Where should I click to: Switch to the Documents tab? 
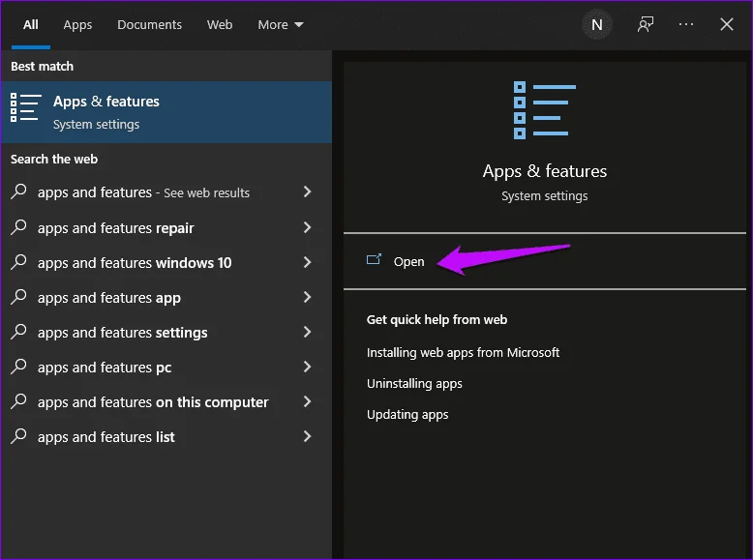pyautogui.click(x=149, y=24)
